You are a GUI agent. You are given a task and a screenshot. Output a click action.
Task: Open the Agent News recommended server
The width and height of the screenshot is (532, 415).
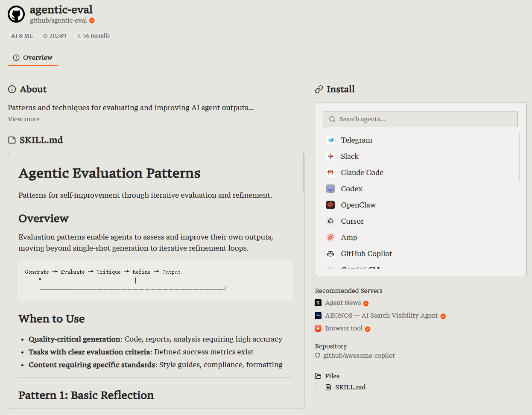[343, 303]
